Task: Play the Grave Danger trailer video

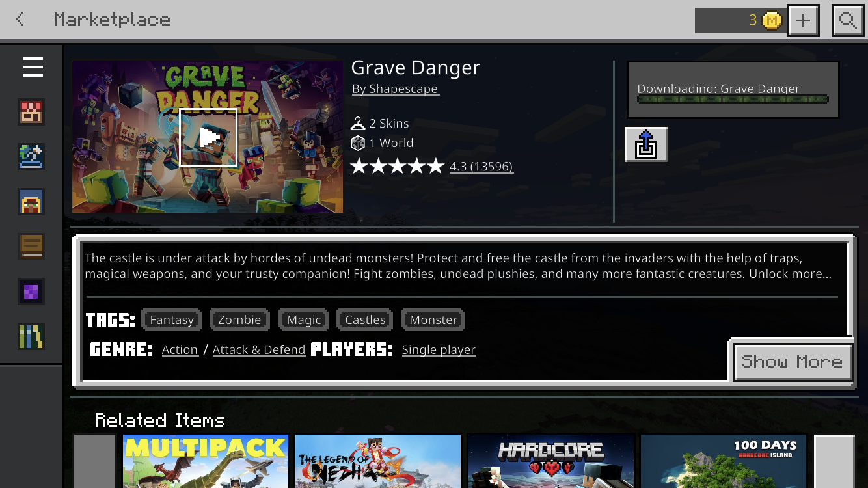Action: click(208, 137)
